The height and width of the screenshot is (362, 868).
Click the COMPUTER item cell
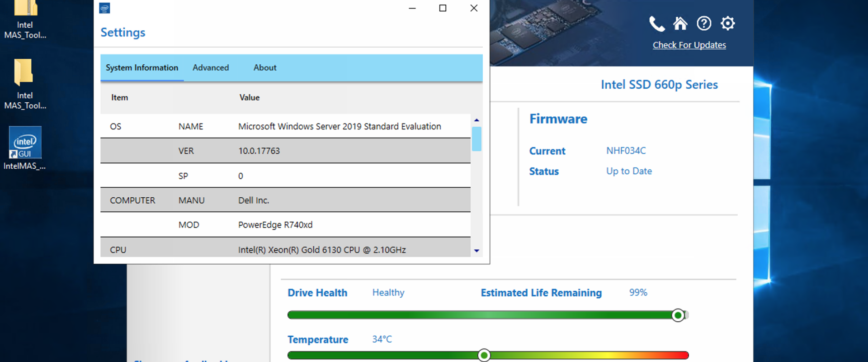click(x=132, y=200)
